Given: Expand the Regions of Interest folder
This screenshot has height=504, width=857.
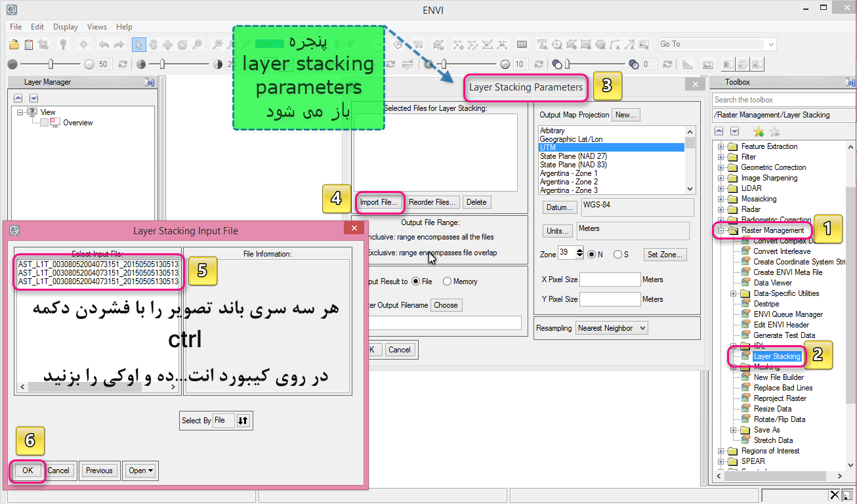Looking at the screenshot, I should [721, 451].
